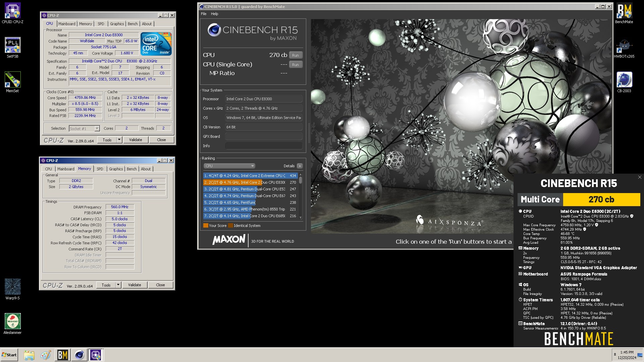Run the CPU Single Core benchmark

pyautogui.click(x=296, y=65)
